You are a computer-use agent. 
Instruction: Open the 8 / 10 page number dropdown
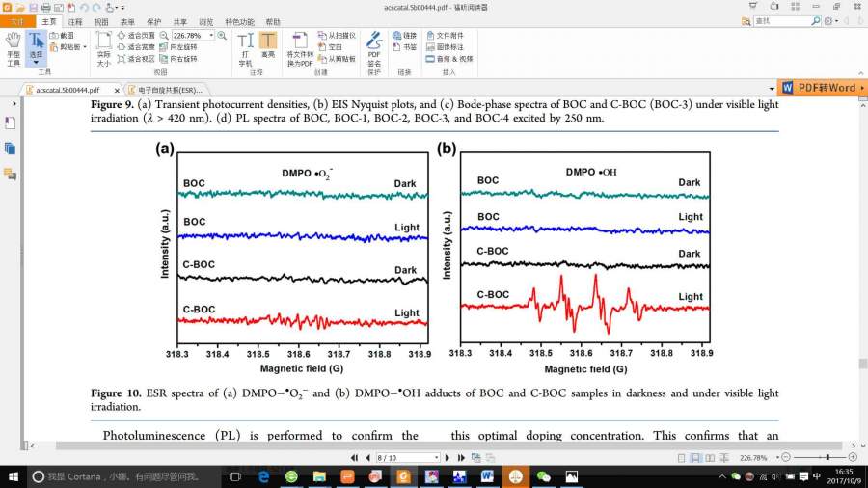tap(436, 457)
